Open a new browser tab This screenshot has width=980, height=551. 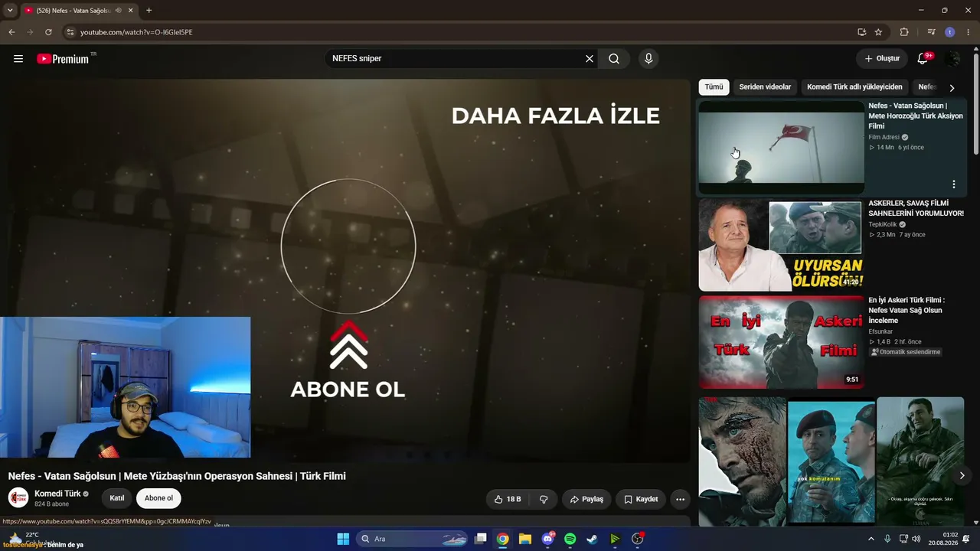tap(149, 11)
